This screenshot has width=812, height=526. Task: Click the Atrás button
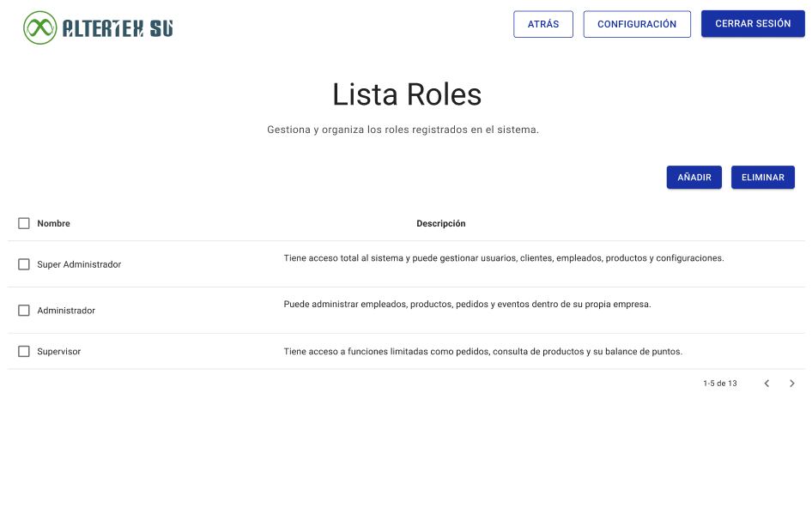tap(543, 24)
